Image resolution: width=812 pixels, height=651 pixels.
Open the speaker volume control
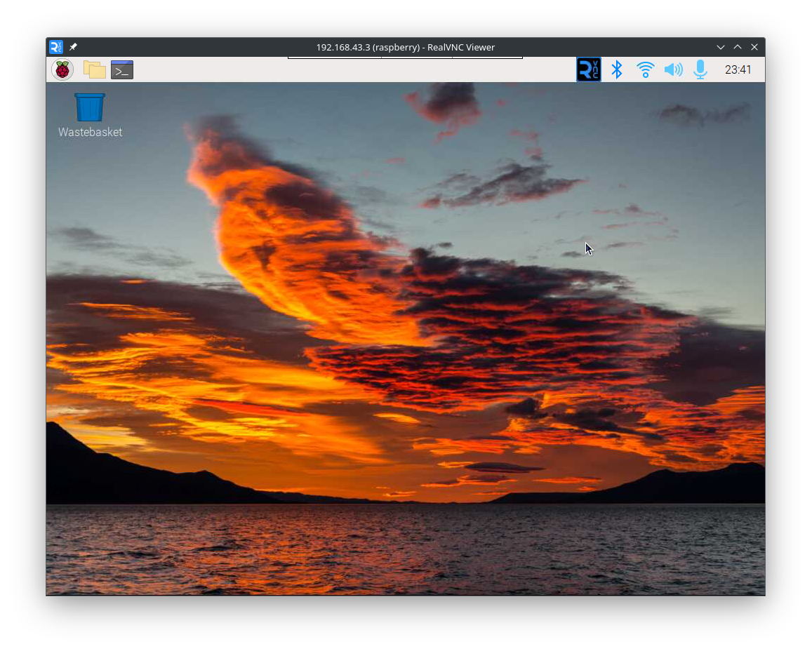click(x=673, y=69)
